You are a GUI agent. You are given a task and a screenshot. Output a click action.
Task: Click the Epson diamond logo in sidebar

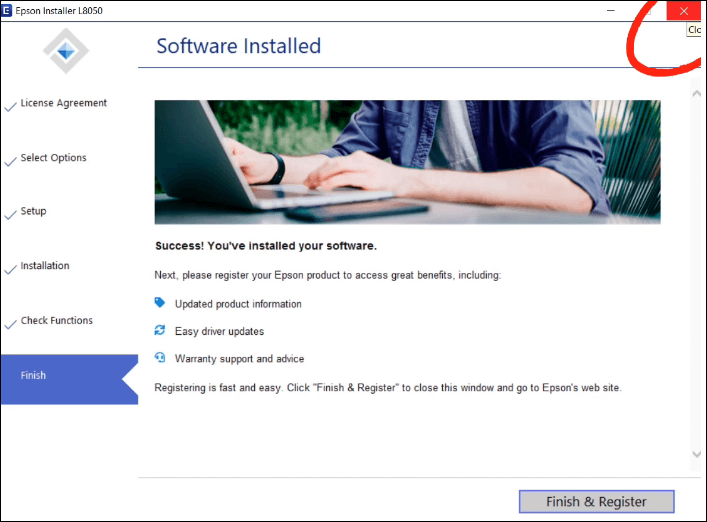(x=68, y=50)
